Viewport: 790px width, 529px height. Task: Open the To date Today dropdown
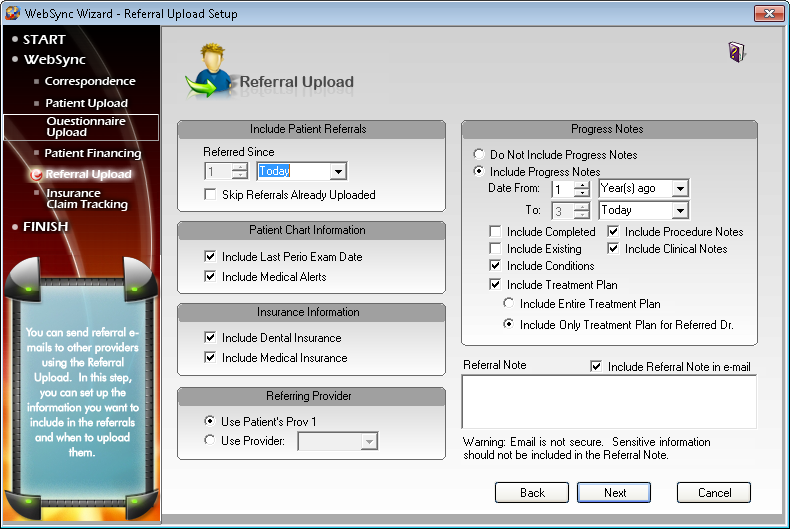pos(680,211)
